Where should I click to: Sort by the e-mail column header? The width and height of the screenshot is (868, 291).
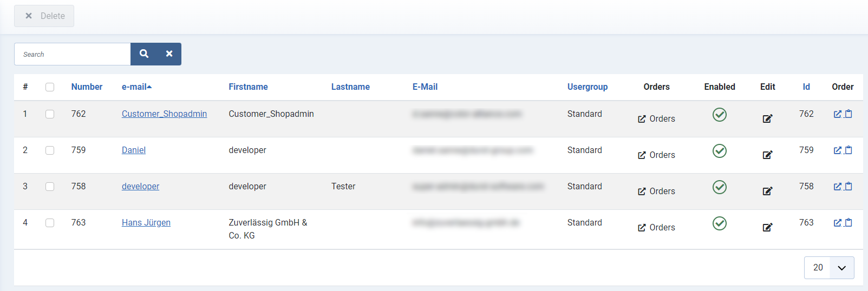[136, 87]
